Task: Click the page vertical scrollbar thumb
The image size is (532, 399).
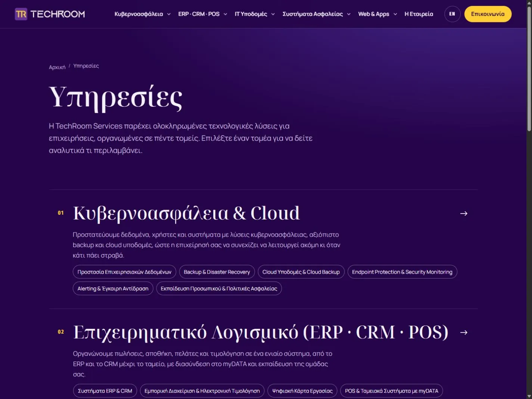Action: pos(529,69)
